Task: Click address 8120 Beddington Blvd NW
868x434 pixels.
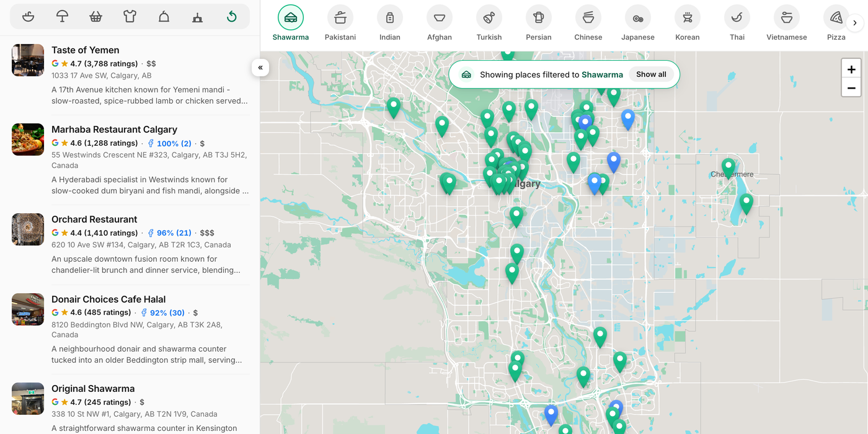Action: point(137,330)
